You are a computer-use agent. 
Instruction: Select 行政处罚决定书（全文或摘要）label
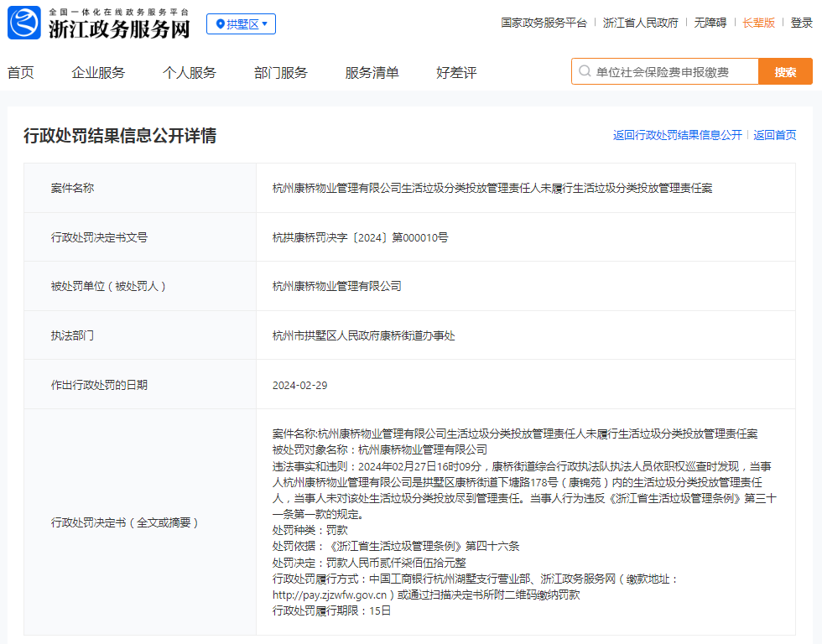pos(125,522)
